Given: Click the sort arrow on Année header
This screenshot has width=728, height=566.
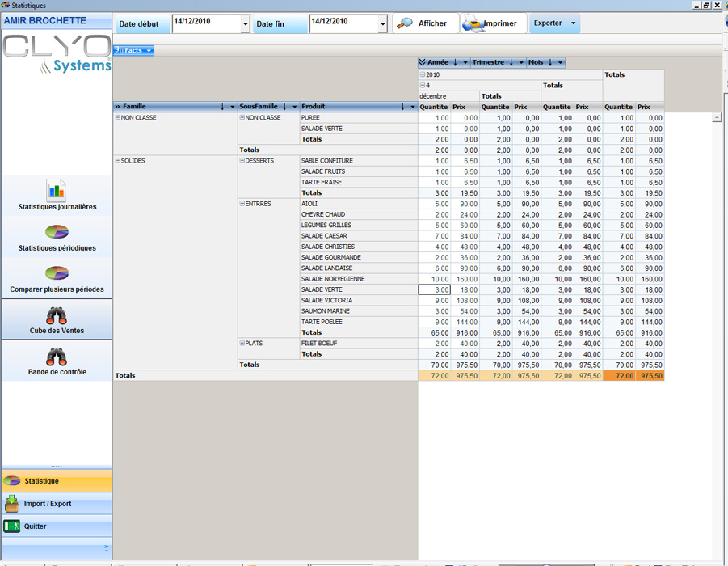Looking at the screenshot, I should click(x=456, y=62).
